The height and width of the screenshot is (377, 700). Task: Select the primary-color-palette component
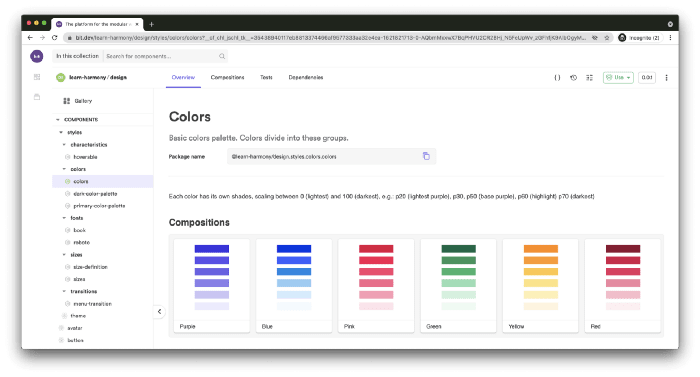(99, 206)
